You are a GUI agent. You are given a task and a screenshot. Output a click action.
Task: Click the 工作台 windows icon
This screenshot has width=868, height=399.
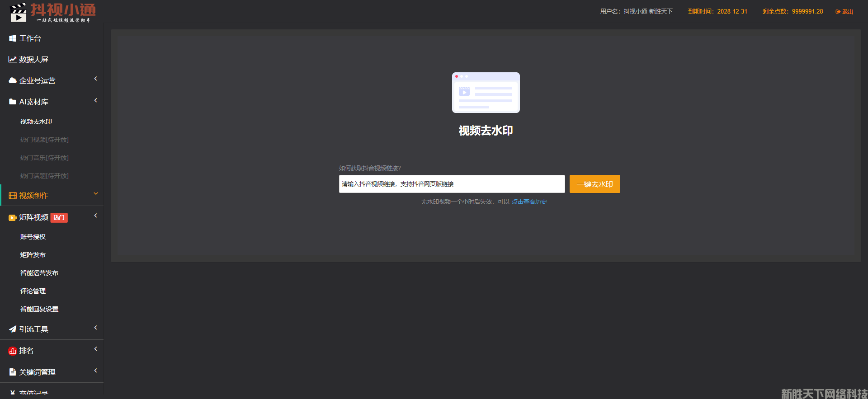(x=13, y=39)
